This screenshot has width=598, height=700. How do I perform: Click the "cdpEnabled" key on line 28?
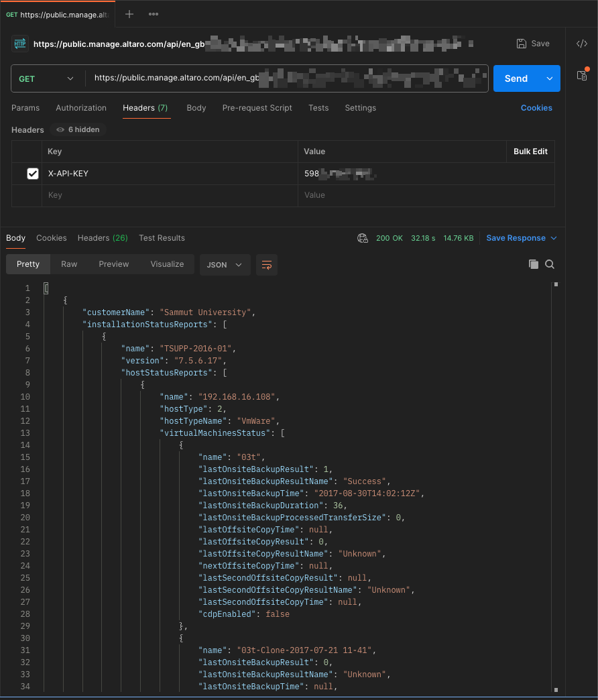227,614
